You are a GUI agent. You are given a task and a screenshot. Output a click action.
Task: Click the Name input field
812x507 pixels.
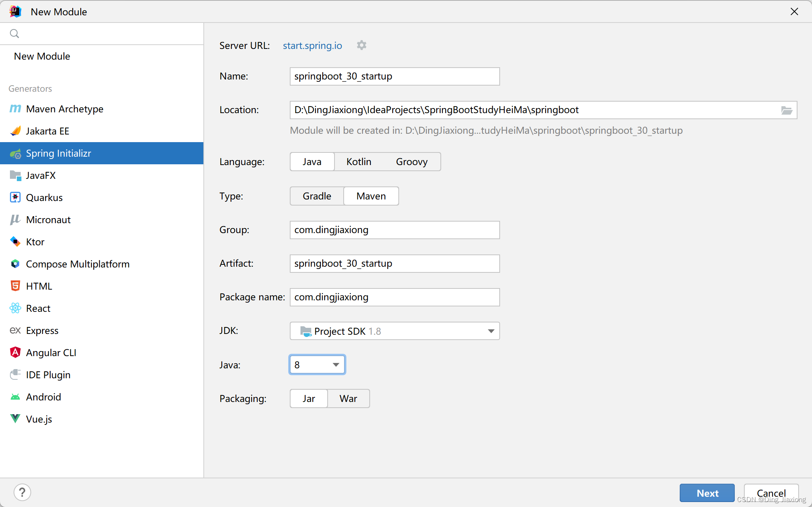(395, 76)
